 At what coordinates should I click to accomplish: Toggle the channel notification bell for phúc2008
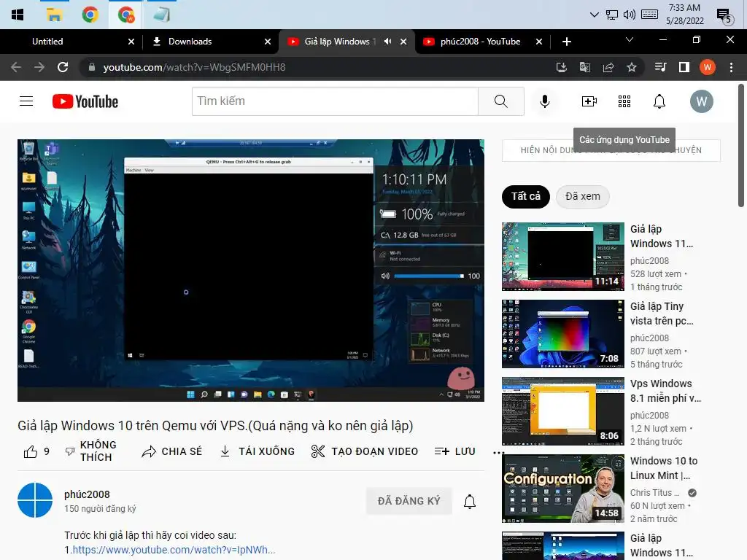[x=470, y=501]
